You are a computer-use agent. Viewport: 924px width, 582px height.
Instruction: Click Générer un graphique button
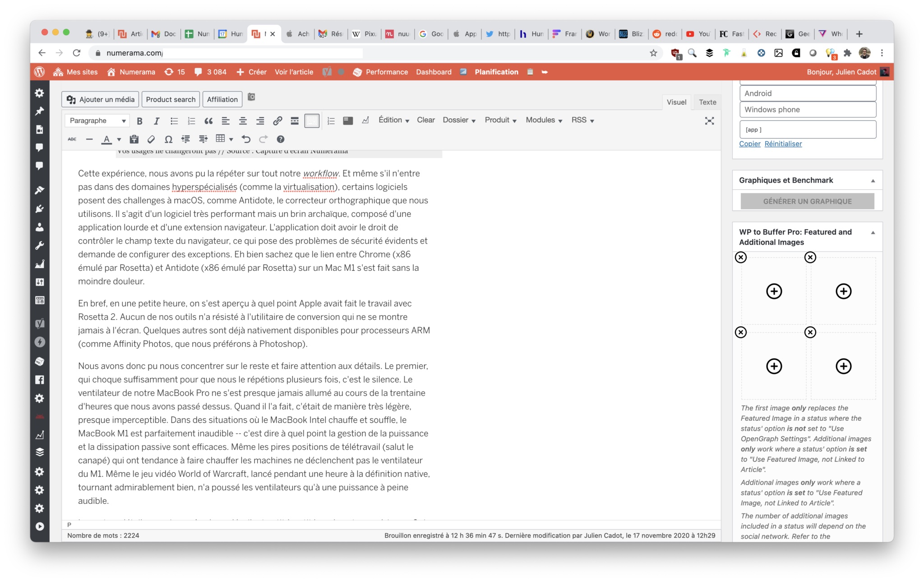click(807, 201)
